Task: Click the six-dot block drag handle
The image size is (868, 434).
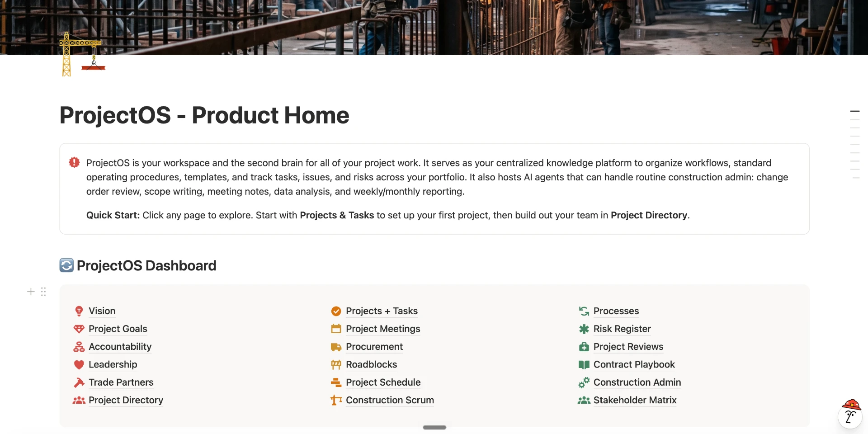Action: coord(43,292)
